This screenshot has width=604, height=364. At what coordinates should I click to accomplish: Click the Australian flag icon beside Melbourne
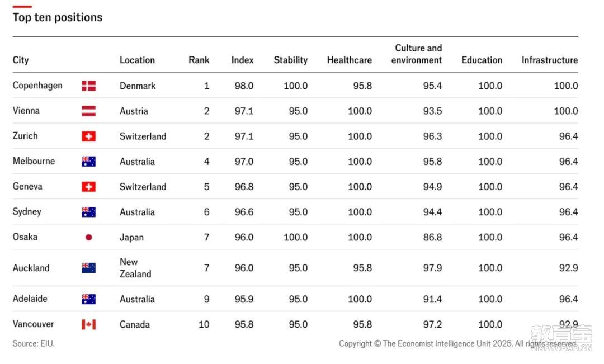click(88, 162)
